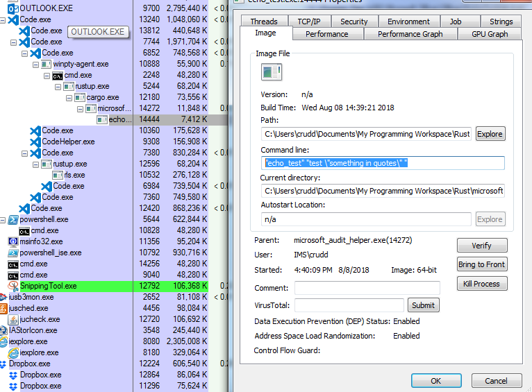Open the TCP/IP tab
This screenshot has width=532, height=392.
click(309, 22)
